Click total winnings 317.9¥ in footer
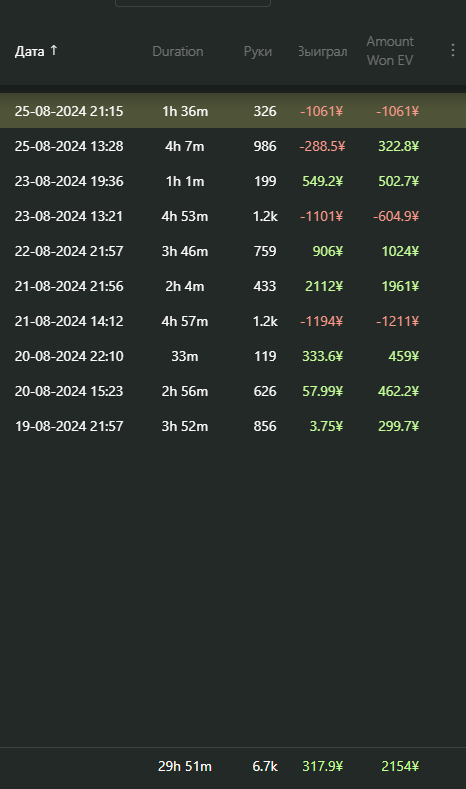 click(x=322, y=766)
